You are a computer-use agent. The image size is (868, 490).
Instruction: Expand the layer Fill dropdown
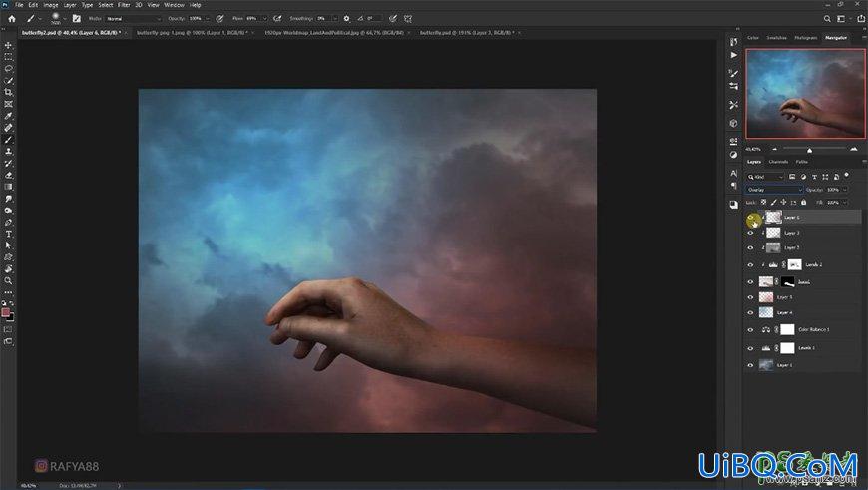pyautogui.click(x=844, y=203)
